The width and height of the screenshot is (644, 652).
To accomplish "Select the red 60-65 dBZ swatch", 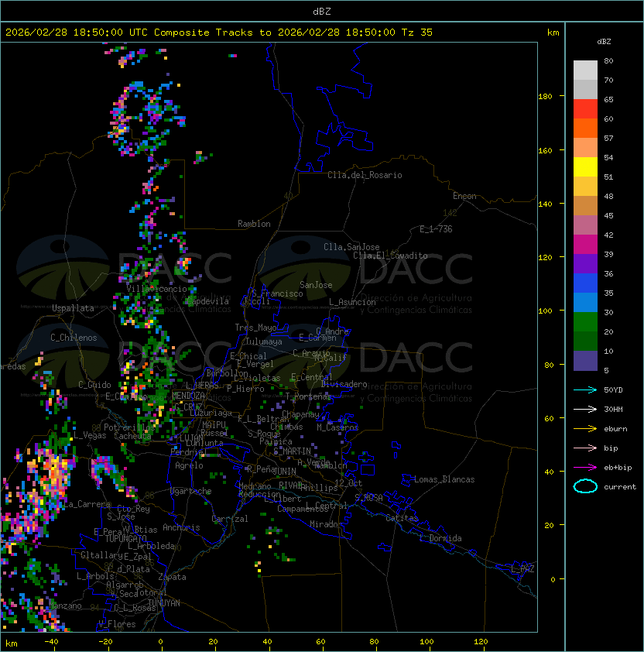I will pyautogui.click(x=585, y=109).
